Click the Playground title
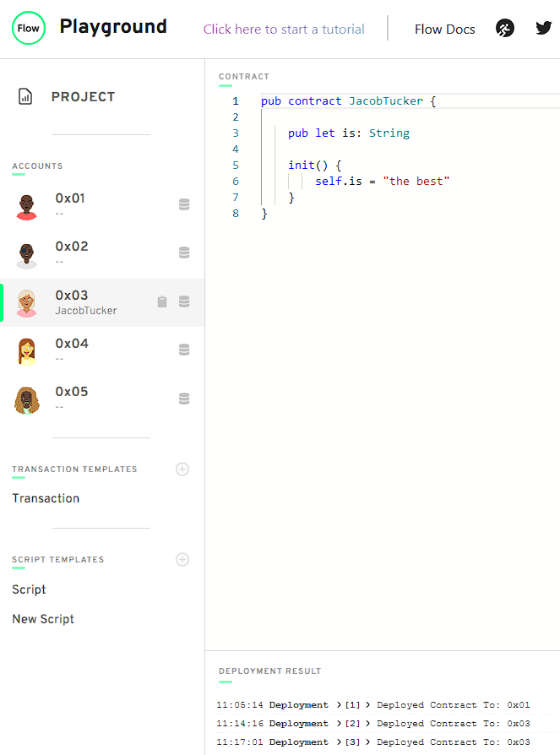The height and width of the screenshot is (755, 560). point(113,26)
